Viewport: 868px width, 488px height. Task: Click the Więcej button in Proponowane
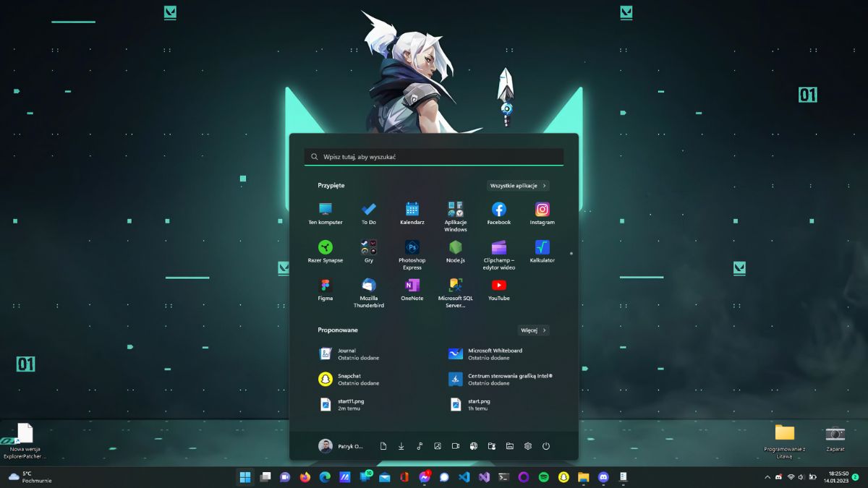coord(534,330)
